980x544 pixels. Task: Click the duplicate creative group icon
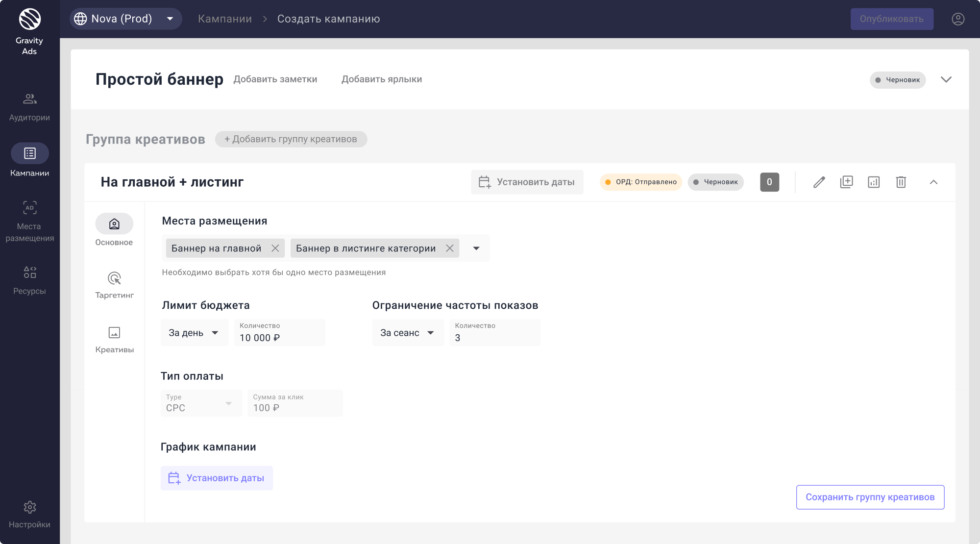point(846,182)
